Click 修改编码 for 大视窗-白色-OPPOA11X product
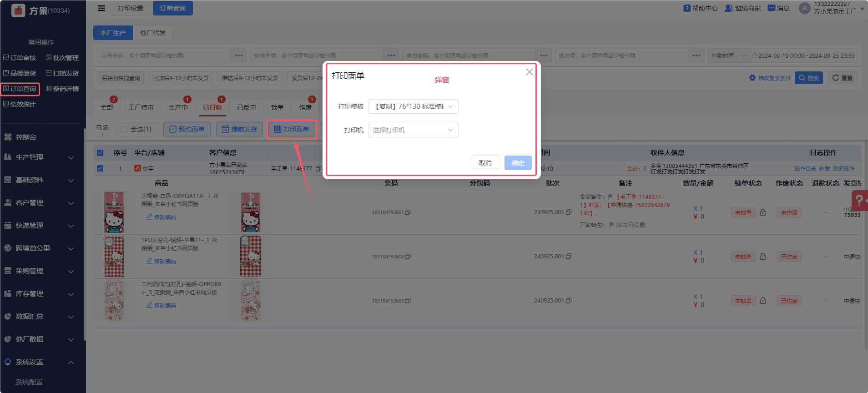Image resolution: width=868 pixels, height=393 pixels. pos(161,217)
